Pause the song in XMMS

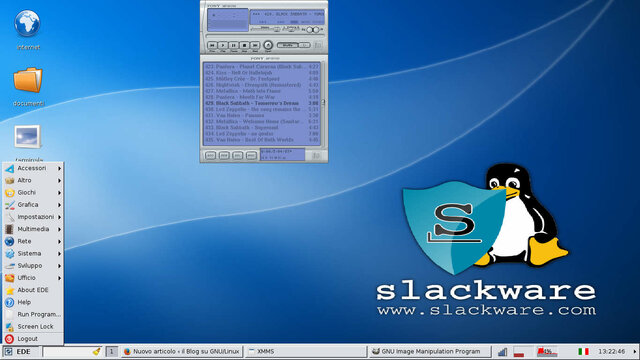click(233, 45)
